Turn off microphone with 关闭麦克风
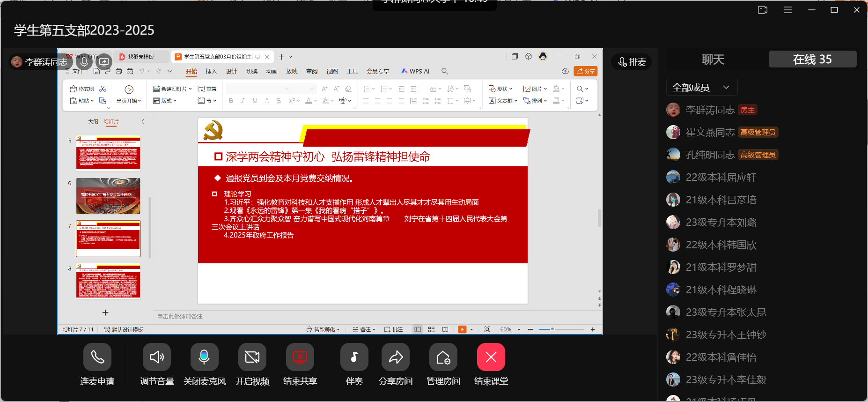This screenshot has width=868, height=402. click(x=205, y=357)
